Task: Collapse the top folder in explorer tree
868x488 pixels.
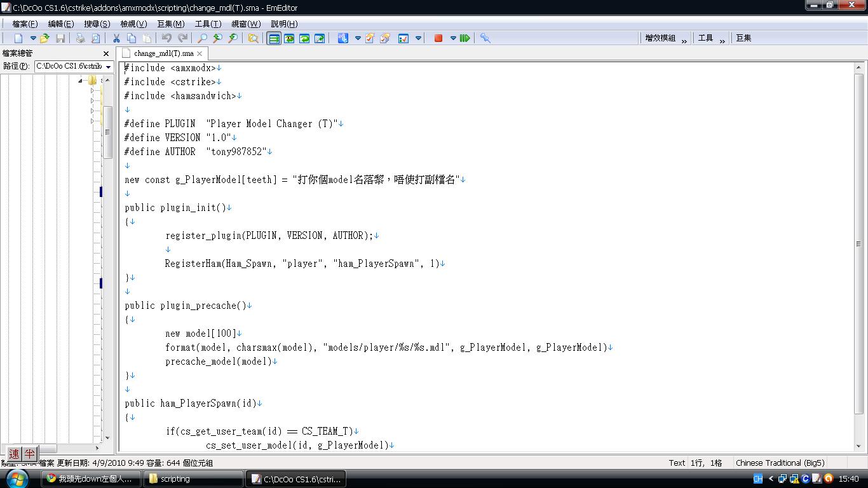Action: (x=81, y=81)
